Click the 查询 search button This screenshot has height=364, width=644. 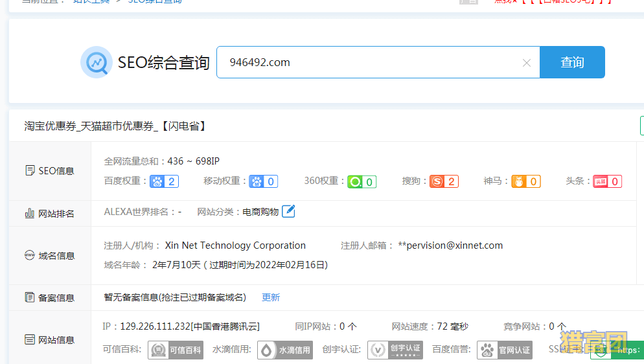[572, 62]
